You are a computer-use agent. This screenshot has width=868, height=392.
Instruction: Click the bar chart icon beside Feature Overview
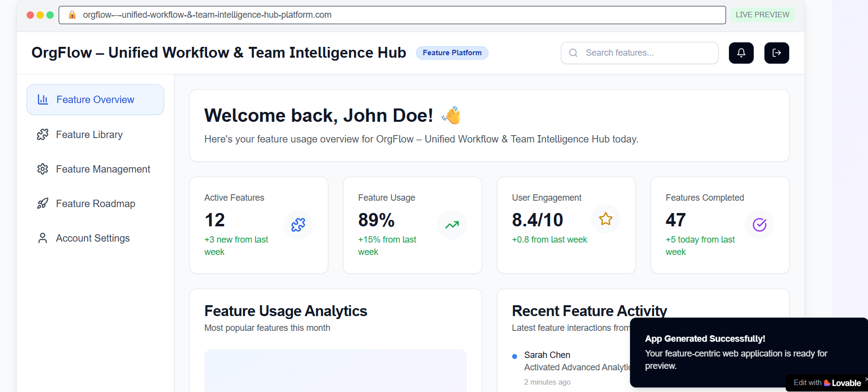click(x=43, y=100)
